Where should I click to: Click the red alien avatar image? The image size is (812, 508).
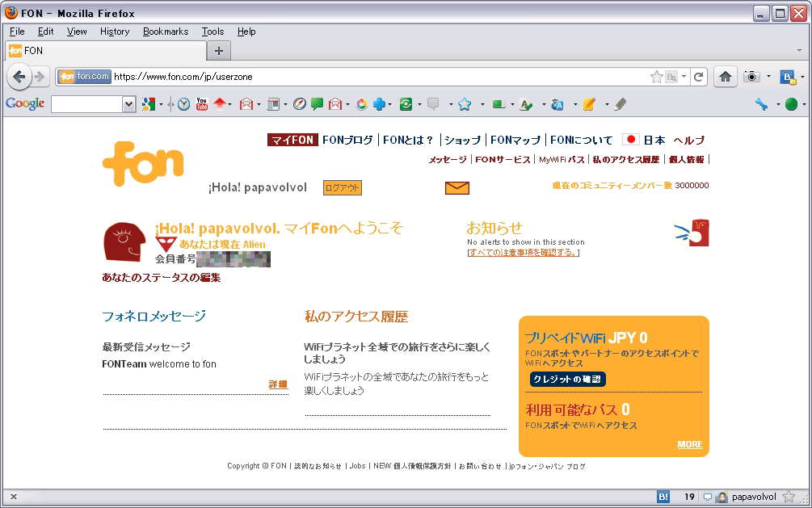click(x=124, y=241)
